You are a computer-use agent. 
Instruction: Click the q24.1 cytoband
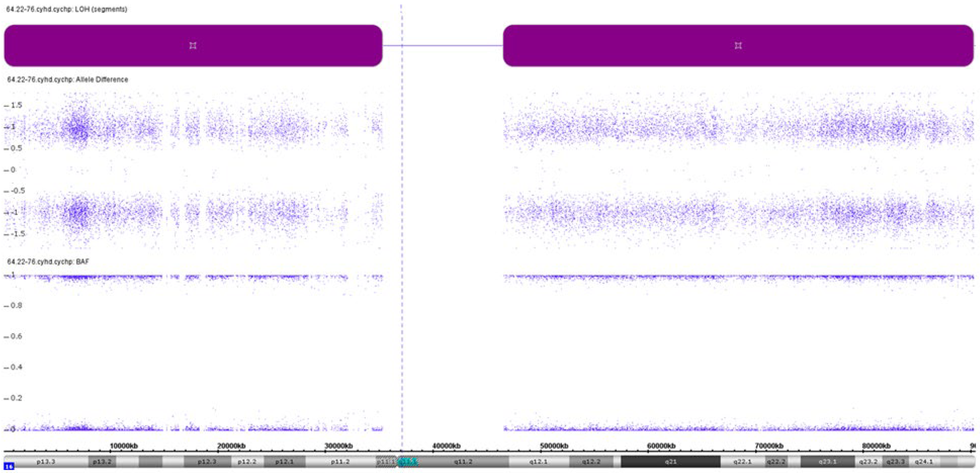[924, 462]
